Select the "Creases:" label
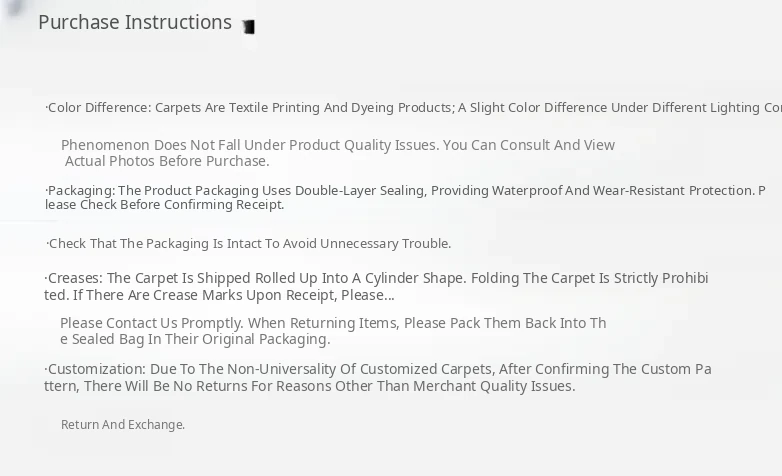This screenshot has width=782, height=476. pyautogui.click(x=74, y=278)
